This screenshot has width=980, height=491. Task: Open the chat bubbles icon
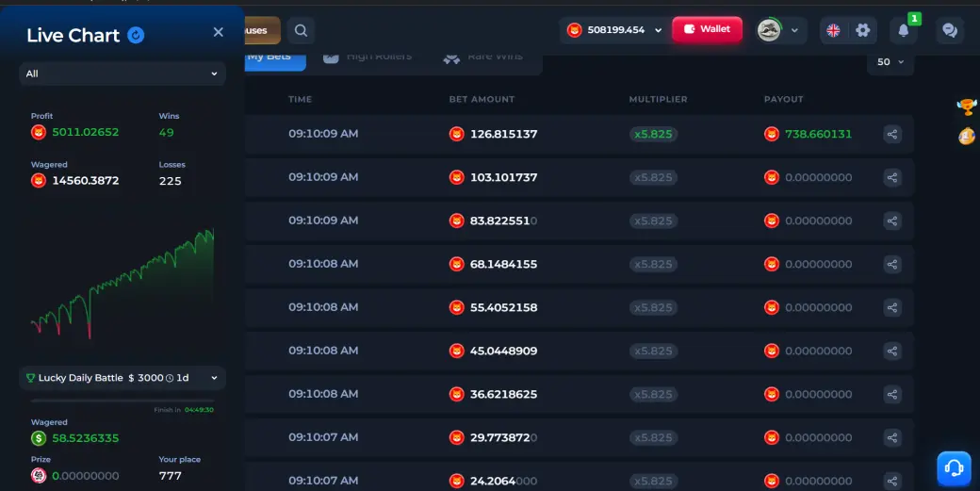click(x=950, y=30)
